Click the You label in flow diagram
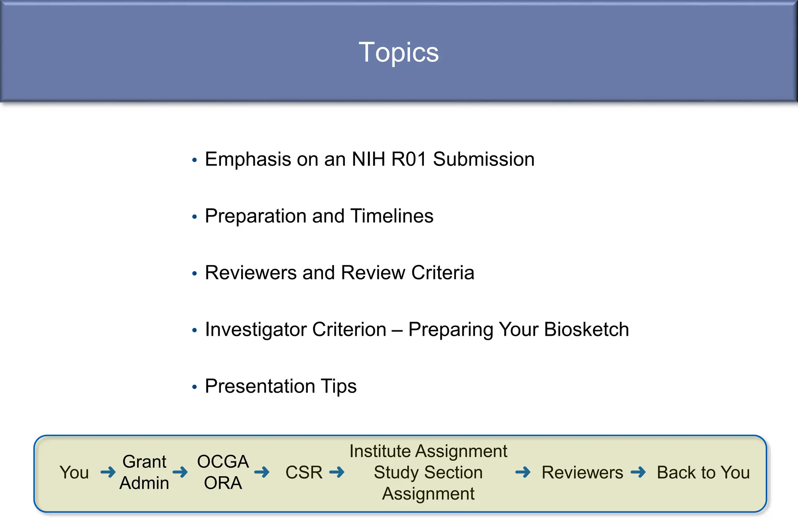 click(x=74, y=472)
